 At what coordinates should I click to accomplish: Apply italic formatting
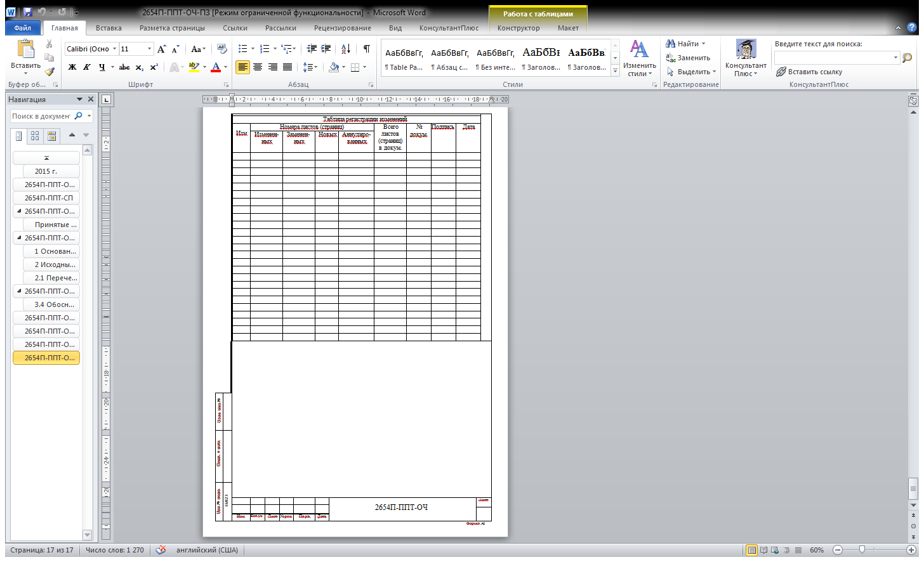pyautogui.click(x=87, y=67)
